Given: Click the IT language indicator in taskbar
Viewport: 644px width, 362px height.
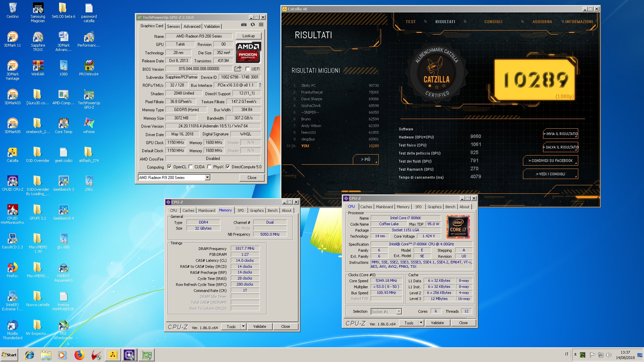Looking at the screenshot, I should [567, 354].
